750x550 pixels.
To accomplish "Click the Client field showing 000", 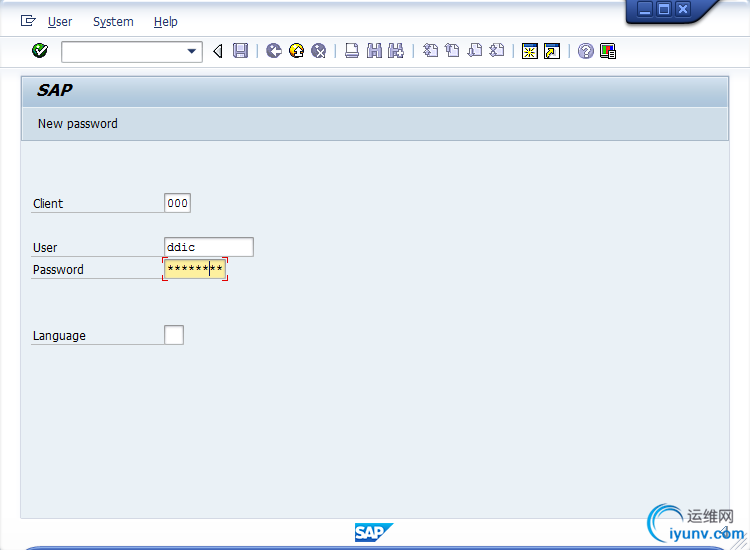I will (x=177, y=203).
